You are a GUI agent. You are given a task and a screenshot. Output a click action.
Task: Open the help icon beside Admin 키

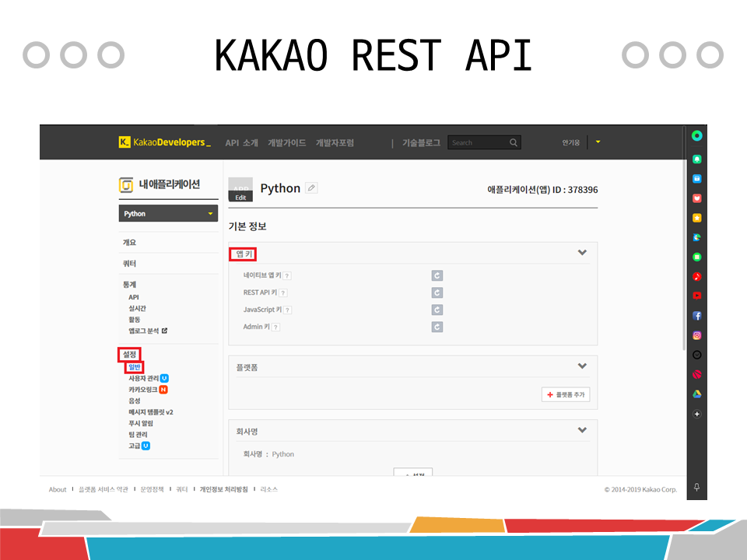275,327
